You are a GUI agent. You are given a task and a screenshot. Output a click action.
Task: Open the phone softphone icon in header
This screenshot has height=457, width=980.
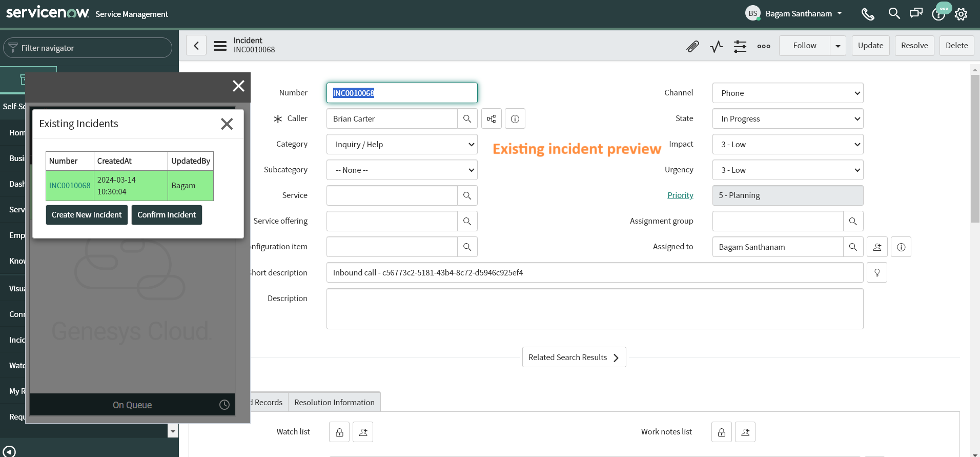pyautogui.click(x=868, y=14)
